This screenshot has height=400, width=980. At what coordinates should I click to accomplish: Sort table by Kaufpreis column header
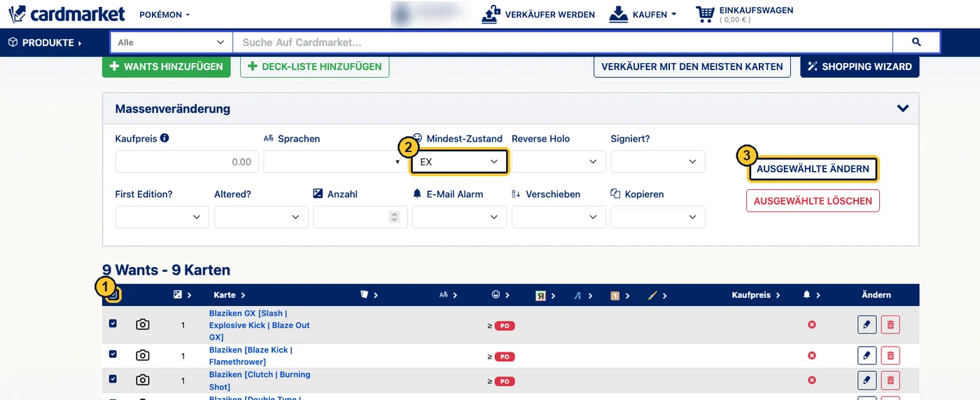tap(755, 295)
